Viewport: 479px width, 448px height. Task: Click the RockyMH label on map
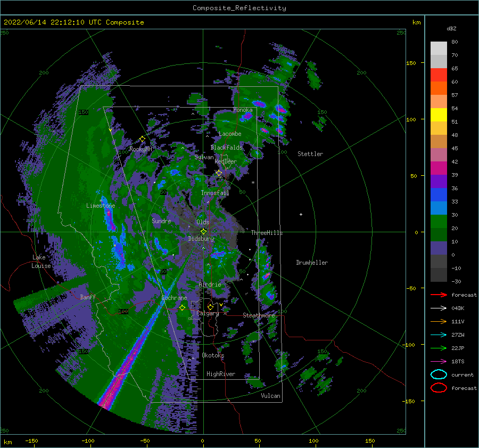(141, 149)
